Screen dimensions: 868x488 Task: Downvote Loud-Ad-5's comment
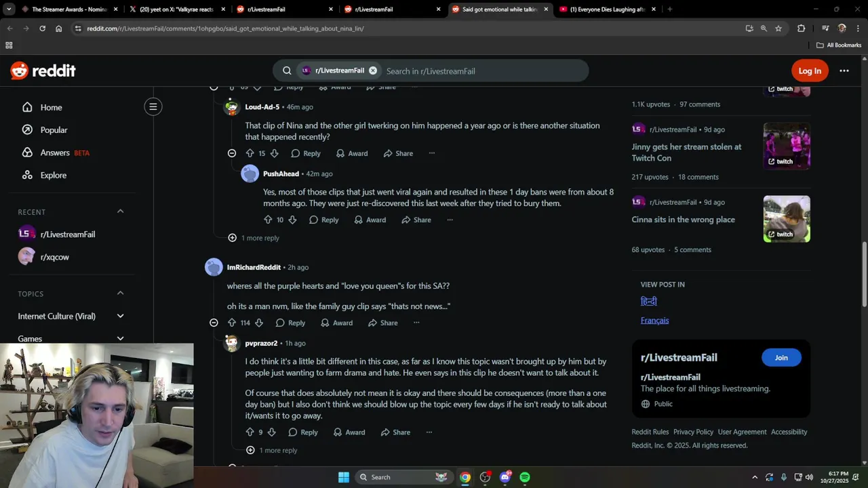click(x=274, y=154)
